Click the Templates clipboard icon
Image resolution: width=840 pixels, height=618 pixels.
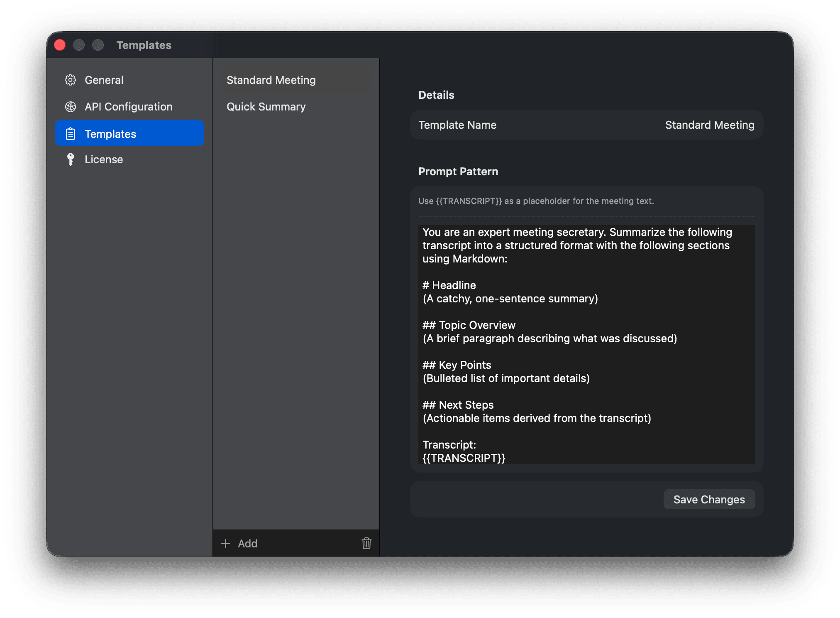(x=71, y=134)
